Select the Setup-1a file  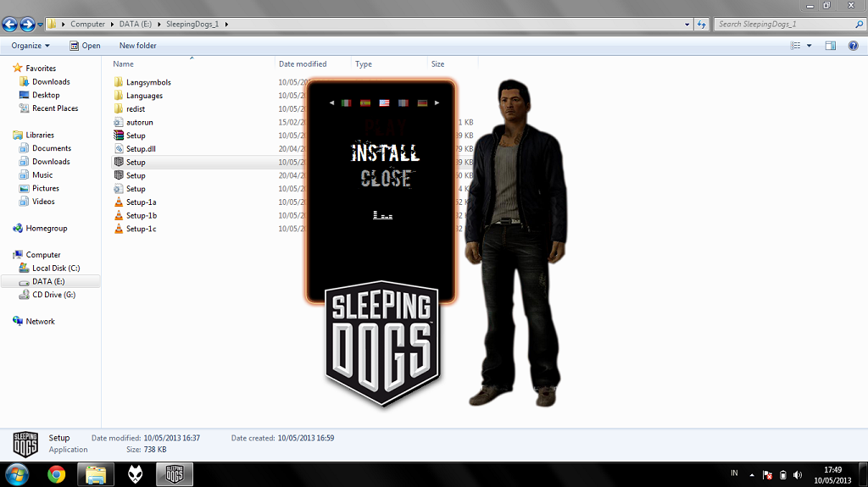click(x=142, y=202)
